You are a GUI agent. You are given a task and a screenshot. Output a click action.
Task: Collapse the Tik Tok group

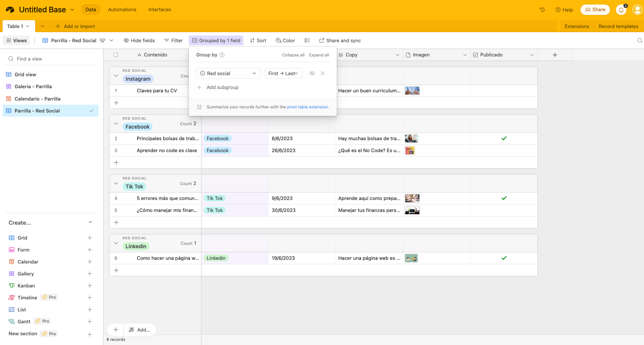116,184
